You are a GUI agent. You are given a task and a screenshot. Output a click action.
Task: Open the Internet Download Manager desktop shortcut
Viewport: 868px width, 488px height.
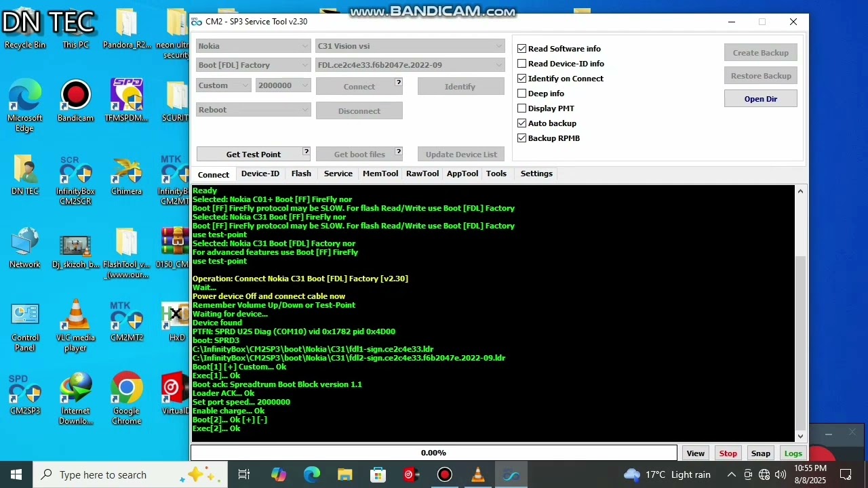point(75,399)
